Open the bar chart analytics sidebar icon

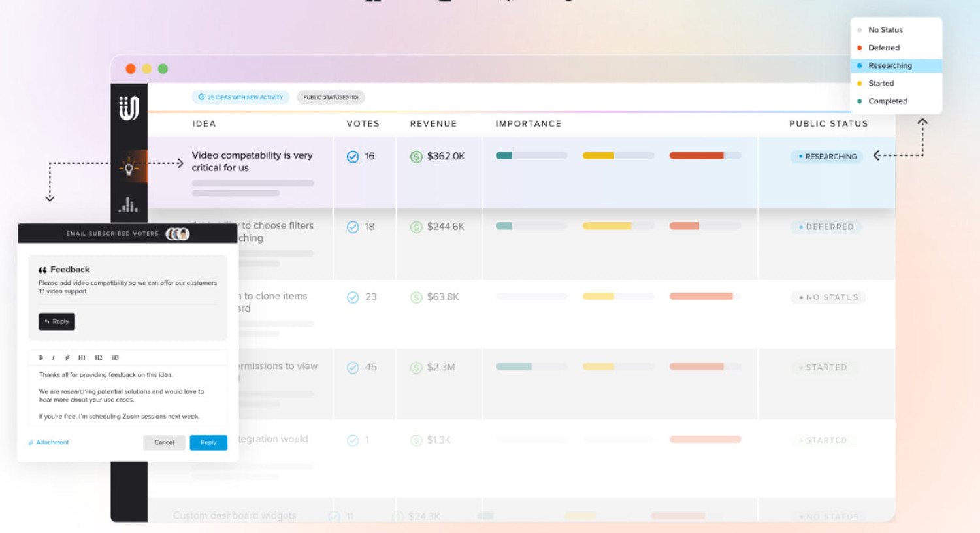129,206
